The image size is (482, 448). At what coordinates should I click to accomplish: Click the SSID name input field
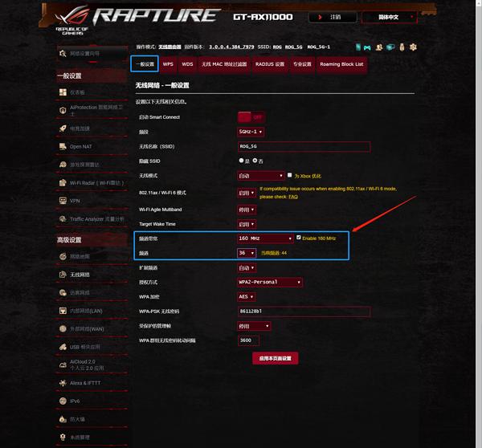304,147
